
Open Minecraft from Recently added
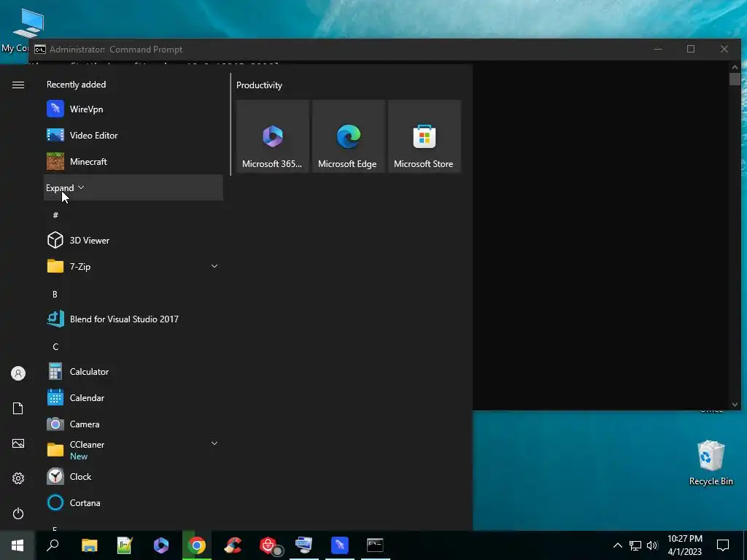[x=133, y=161]
